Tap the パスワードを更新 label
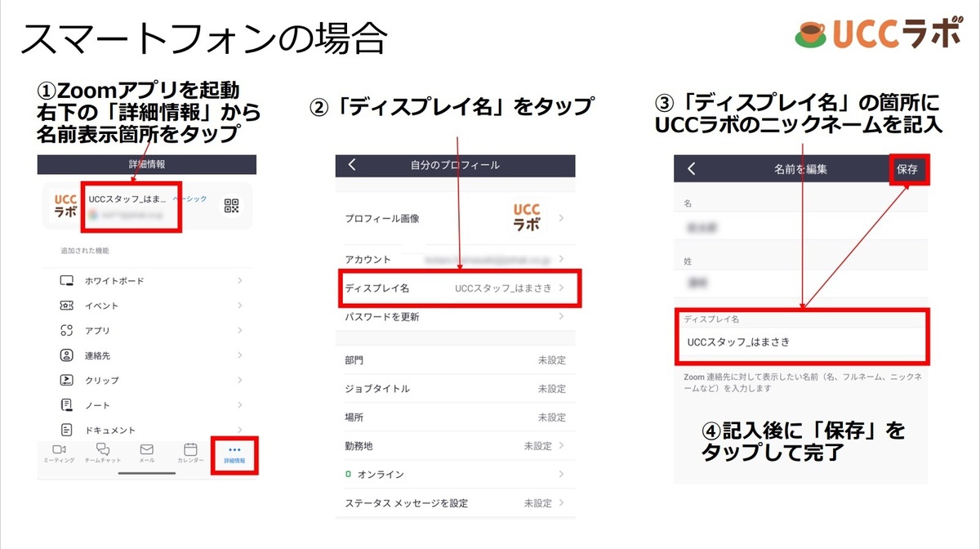980x549 pixels. (382, 316)
